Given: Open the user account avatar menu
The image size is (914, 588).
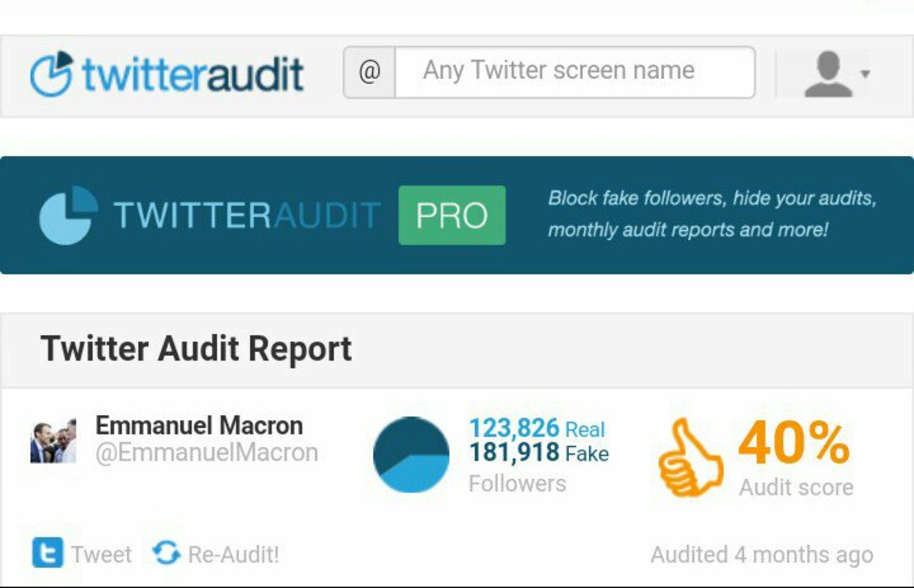Looking at the screenshot, I should click(828, 74).
